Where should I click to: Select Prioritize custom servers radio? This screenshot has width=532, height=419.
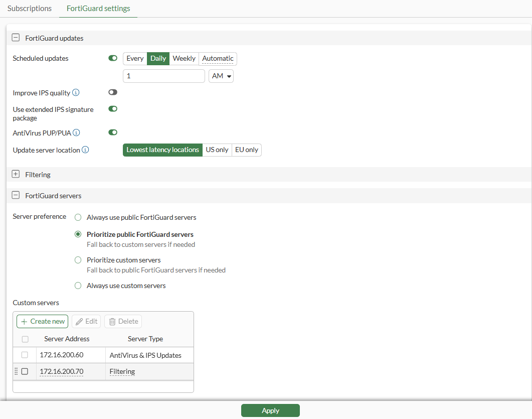tap(78, 260)
